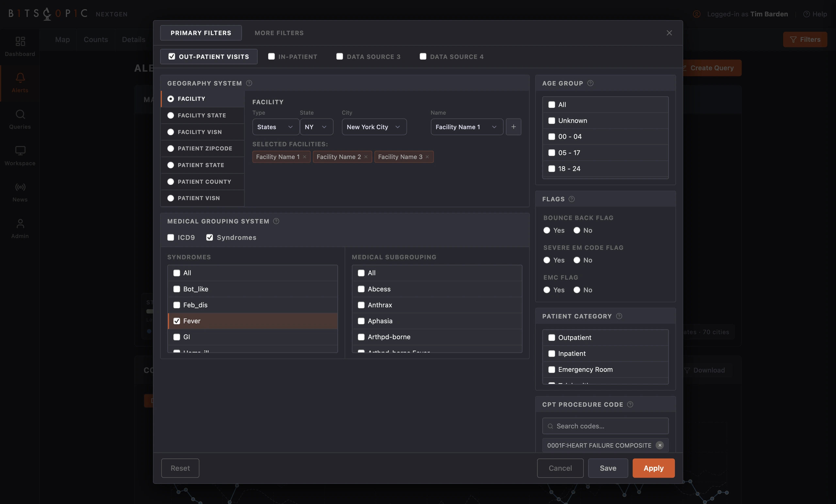Check the ICD9 grouping checkbox
This screenshot has height=504, width=836.
pos(171,237)
